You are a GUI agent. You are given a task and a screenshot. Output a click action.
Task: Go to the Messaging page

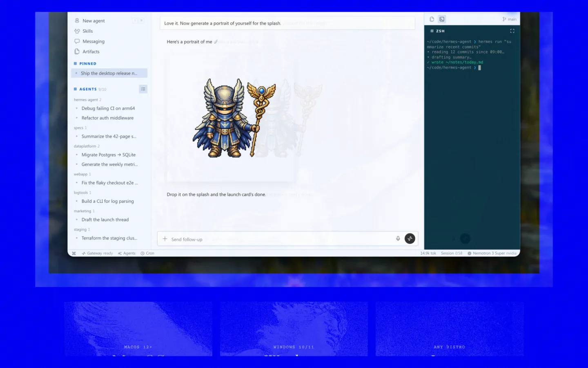(94, 41)
